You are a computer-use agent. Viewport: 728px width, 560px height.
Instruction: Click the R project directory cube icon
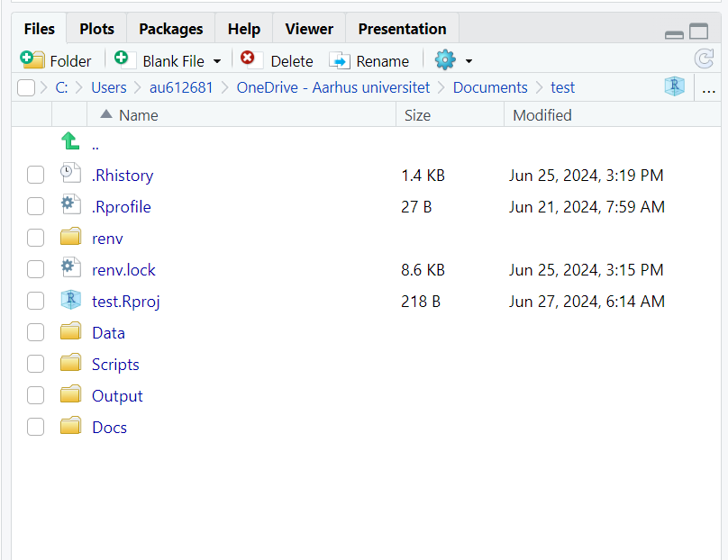[674, 87]
